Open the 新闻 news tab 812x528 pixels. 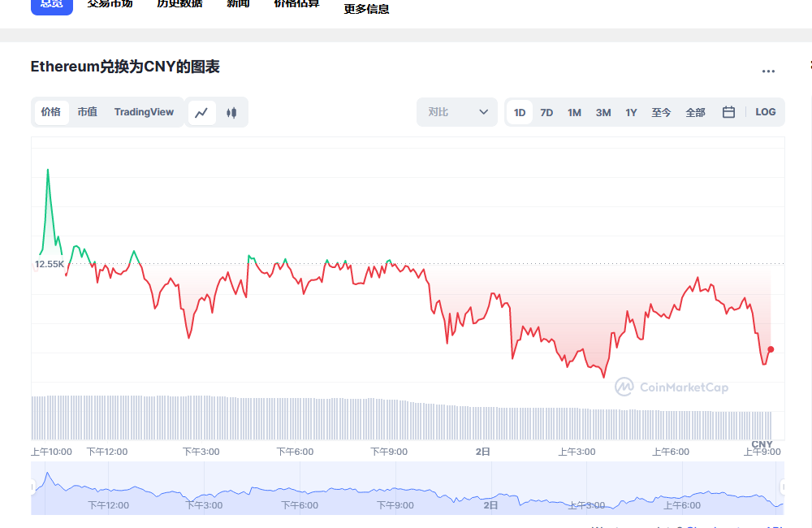tap(238, 4)
